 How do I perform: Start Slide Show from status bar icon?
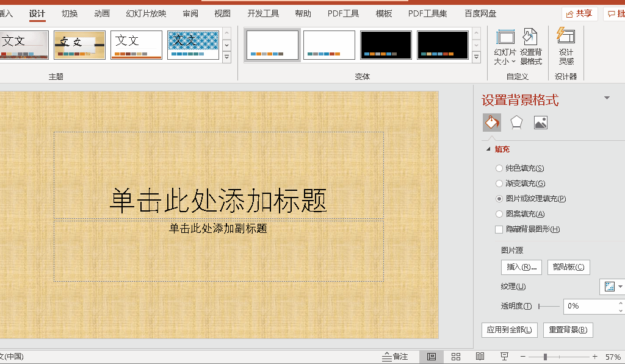coord(504,356)
